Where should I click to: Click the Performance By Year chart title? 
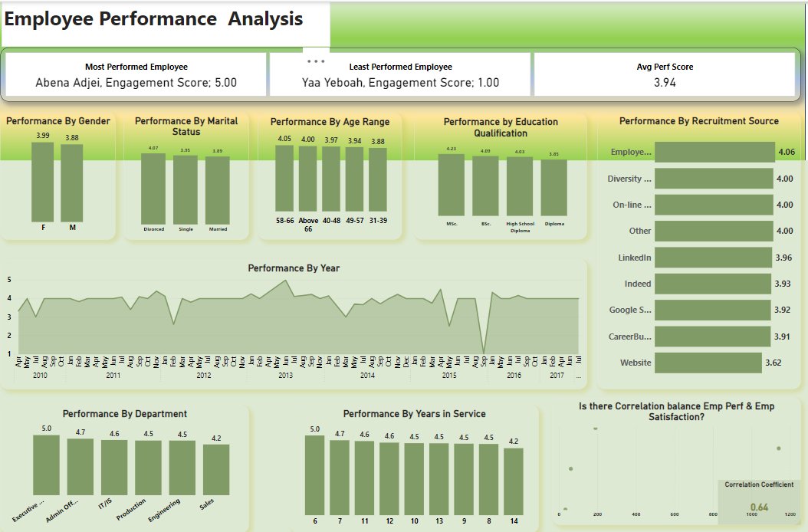coord(294,268)
